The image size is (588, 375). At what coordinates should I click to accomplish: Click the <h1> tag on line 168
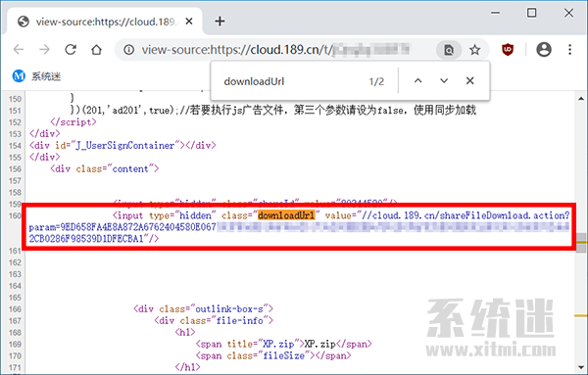185,332
